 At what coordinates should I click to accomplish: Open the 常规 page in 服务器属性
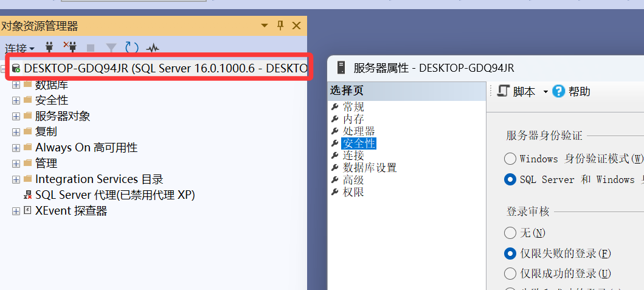[354, 107]
